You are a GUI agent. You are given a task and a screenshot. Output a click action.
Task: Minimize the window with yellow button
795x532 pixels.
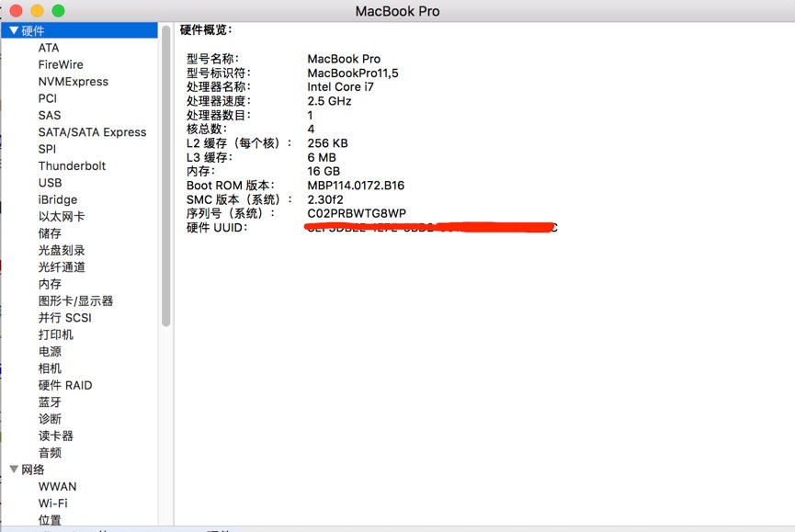pos(37,11)
